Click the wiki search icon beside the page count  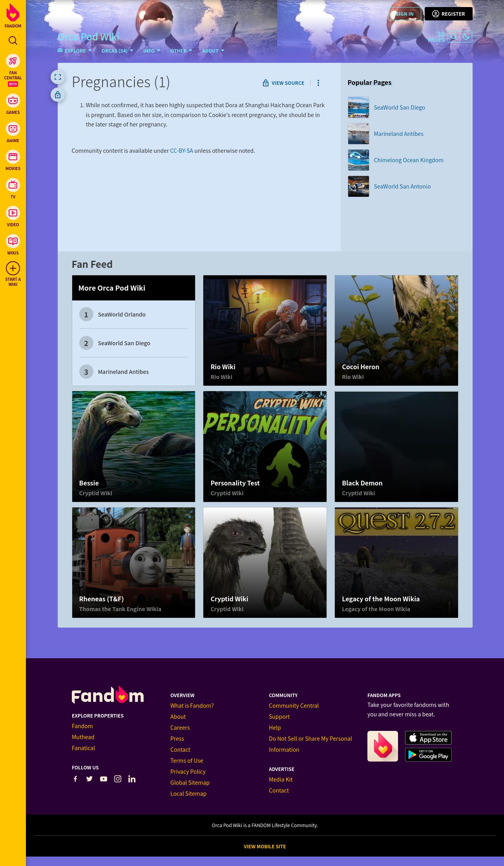click(x=453, y=37)
